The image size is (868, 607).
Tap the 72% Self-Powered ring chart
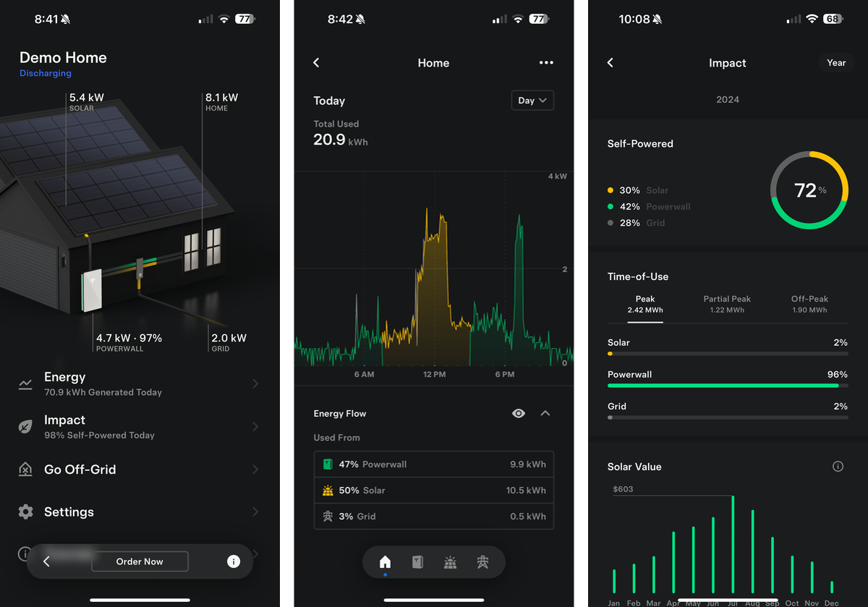(809, 190)
